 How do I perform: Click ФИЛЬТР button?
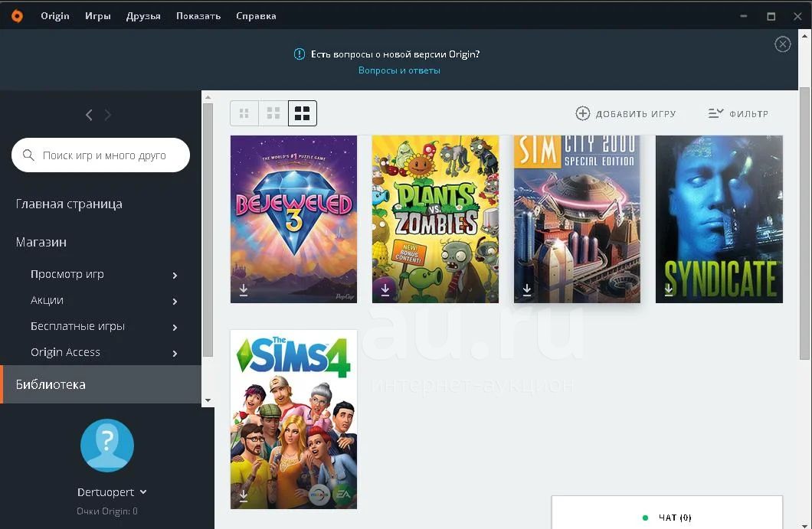point(738,113)
